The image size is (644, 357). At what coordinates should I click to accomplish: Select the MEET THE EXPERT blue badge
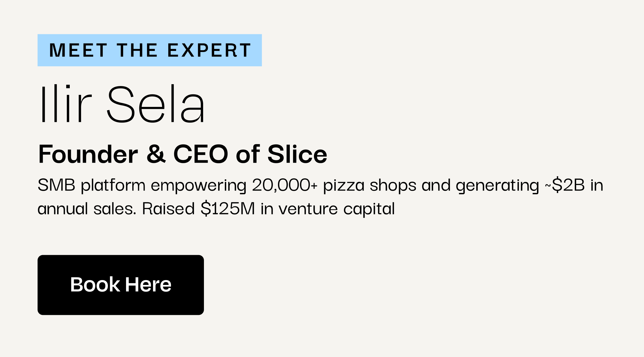click(149, 50)
